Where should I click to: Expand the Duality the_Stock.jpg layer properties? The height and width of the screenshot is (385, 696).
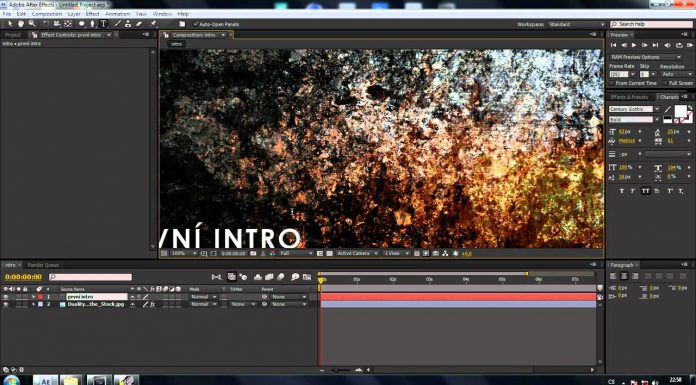(x=34, y=304)
